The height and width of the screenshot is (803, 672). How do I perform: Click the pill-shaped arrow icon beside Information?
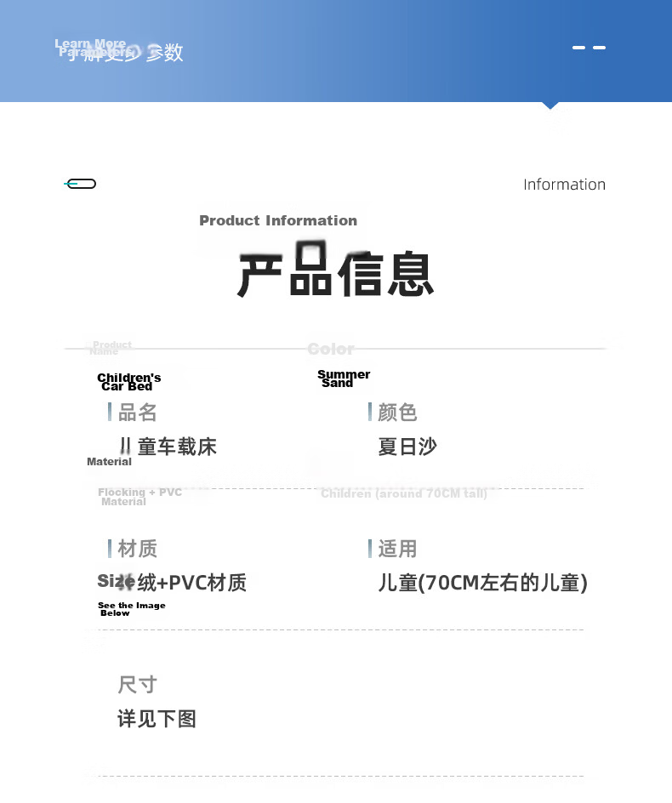click(x=80, y=184)
